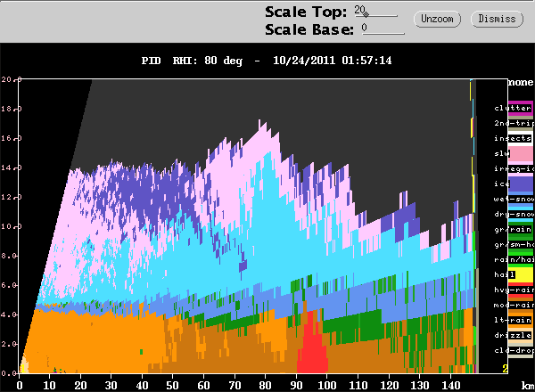Click the yellow hail legend swatch

click(512, 274)
